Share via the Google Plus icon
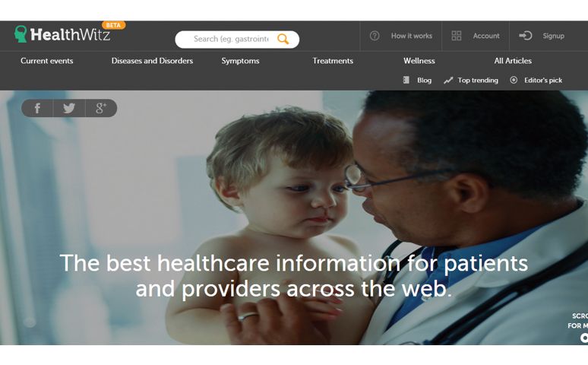The height and width of the screenshot is (365, 588). click(x=101, y=108)
